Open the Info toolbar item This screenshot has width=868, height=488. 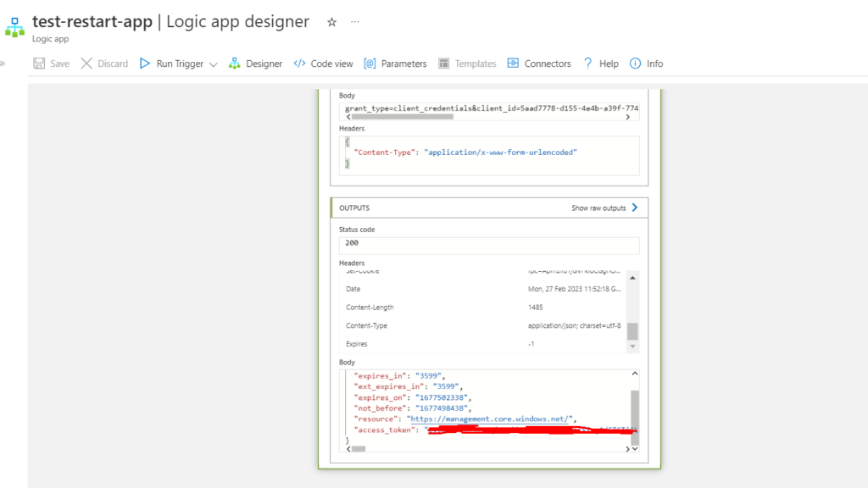(x=647, y=64)
